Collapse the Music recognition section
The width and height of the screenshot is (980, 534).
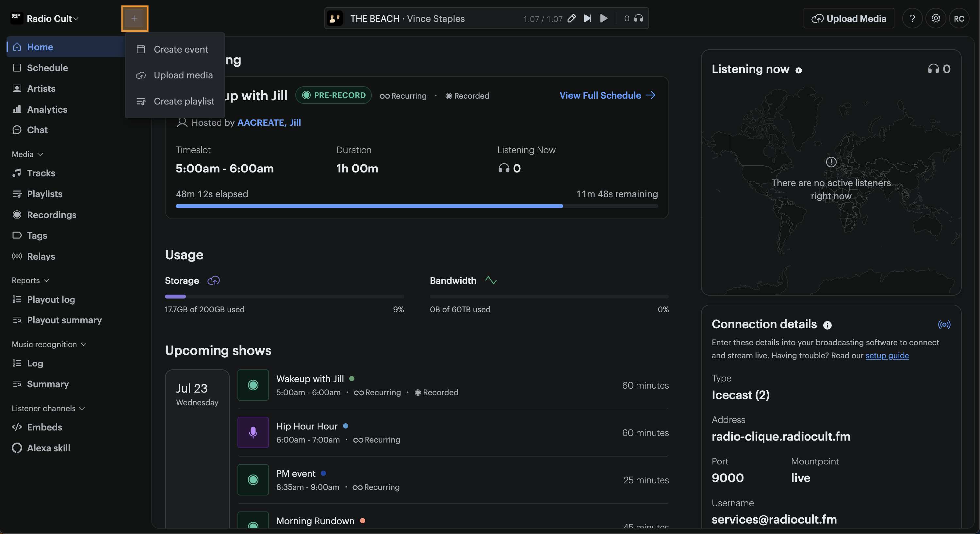tap(49, 344)
